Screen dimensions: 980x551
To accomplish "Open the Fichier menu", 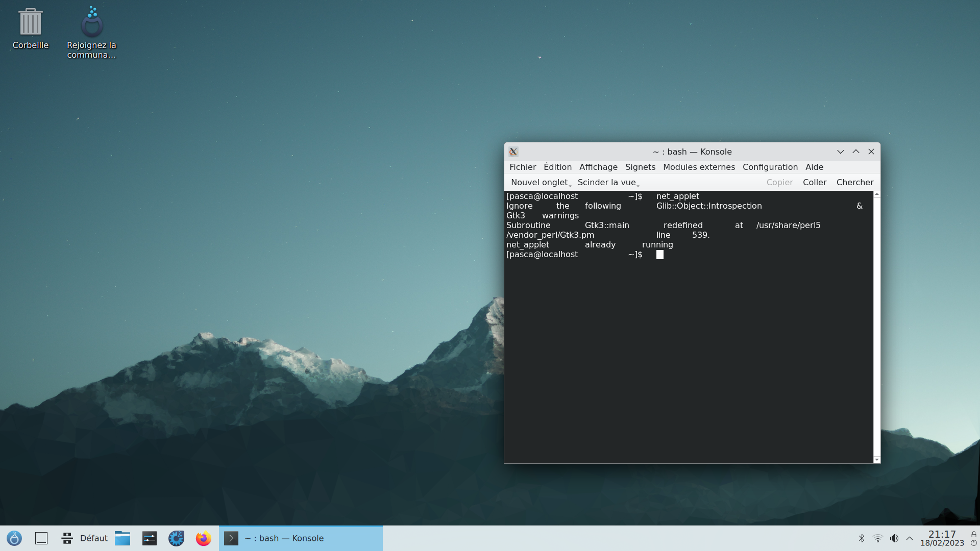I will 523,167.
